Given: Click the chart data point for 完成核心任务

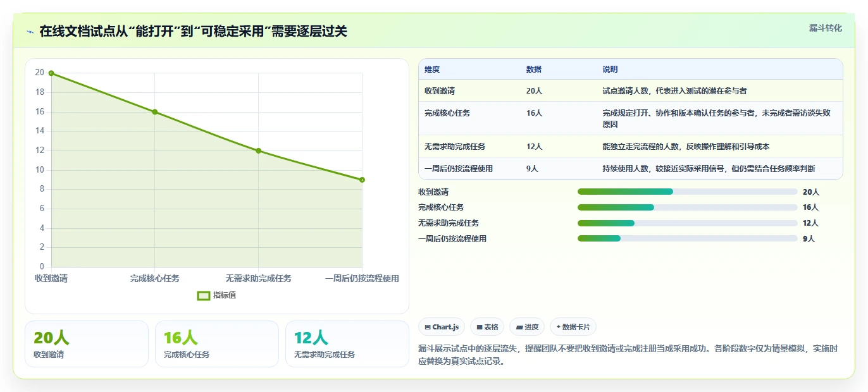Looking at the screenshot, I should 155,112.
